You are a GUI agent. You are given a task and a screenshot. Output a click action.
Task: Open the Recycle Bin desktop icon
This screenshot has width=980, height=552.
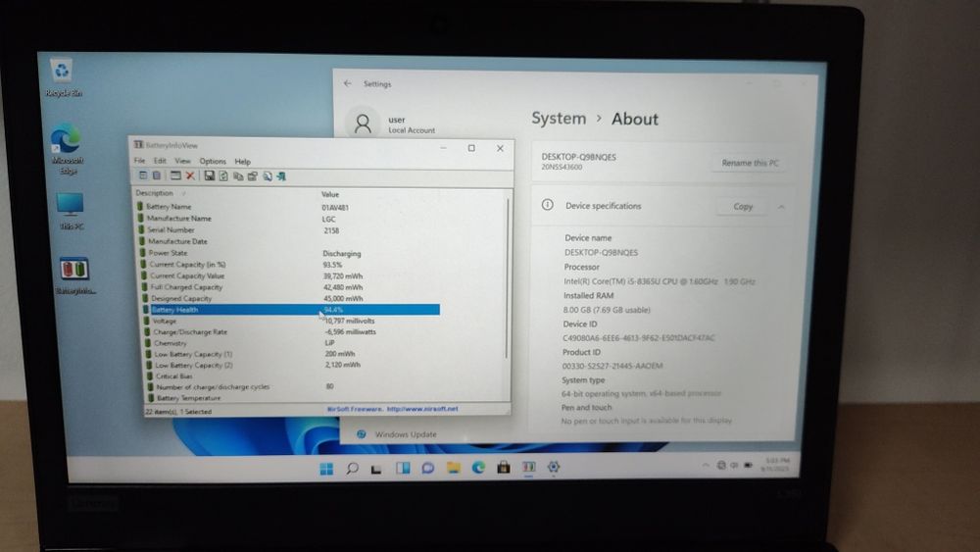tap(63, 78)
